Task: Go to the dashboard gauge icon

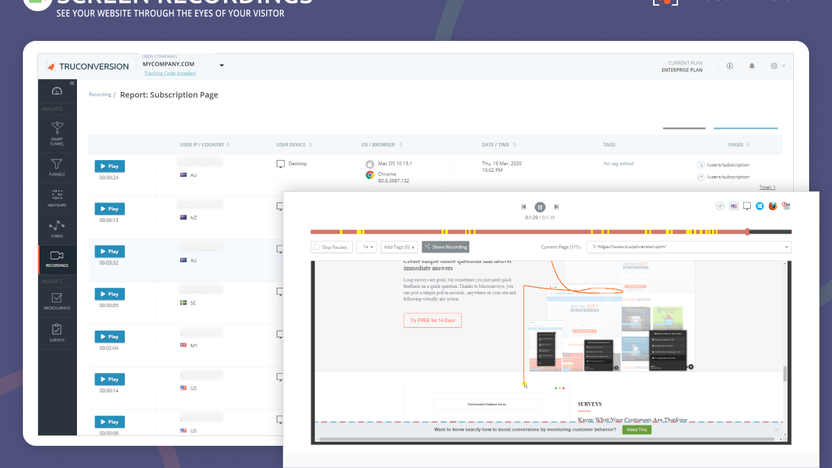Action: coord(57,92)
